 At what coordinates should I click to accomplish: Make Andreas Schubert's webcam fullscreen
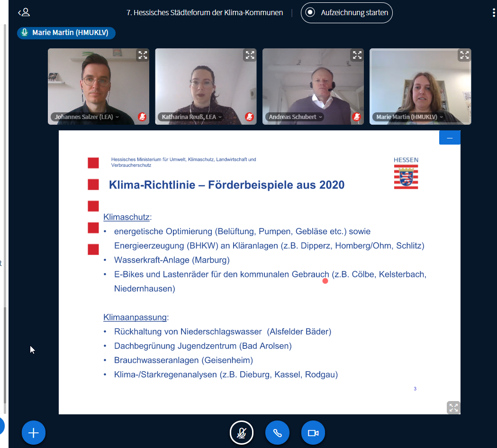[x=357, y=55]
